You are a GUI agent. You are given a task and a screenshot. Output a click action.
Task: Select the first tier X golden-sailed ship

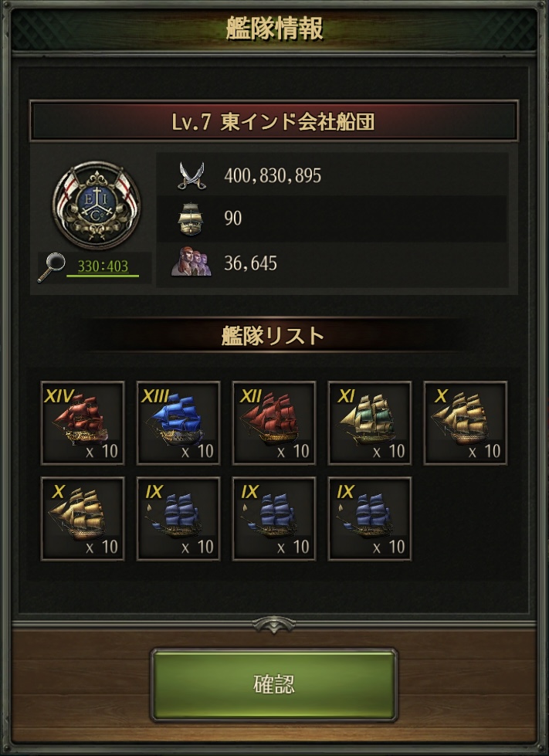[x=465, y=423]
